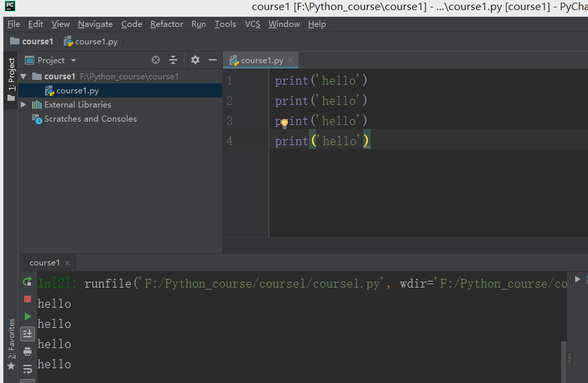Open the File menu
The height and width of the screenshot is (383, 588).
(x=13, y=24)
